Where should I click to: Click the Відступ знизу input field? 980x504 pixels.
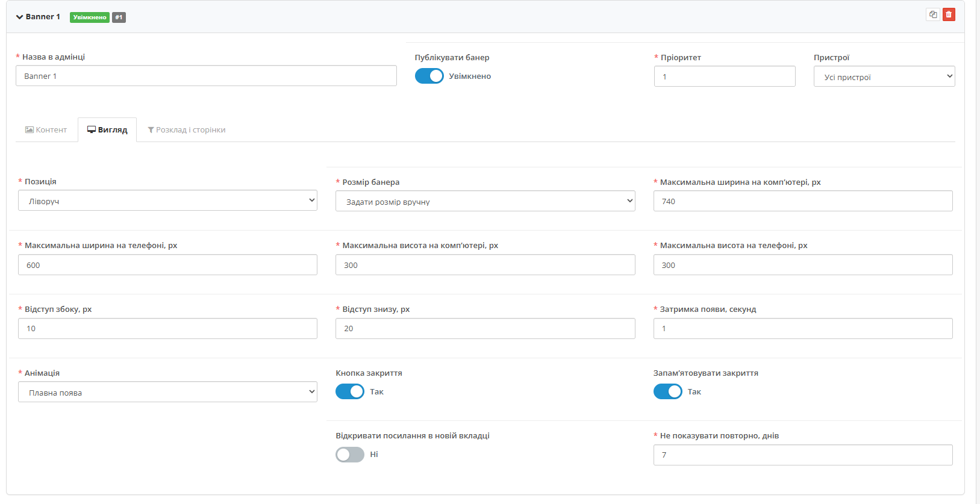pyautogui.click(x=485, y=328)
